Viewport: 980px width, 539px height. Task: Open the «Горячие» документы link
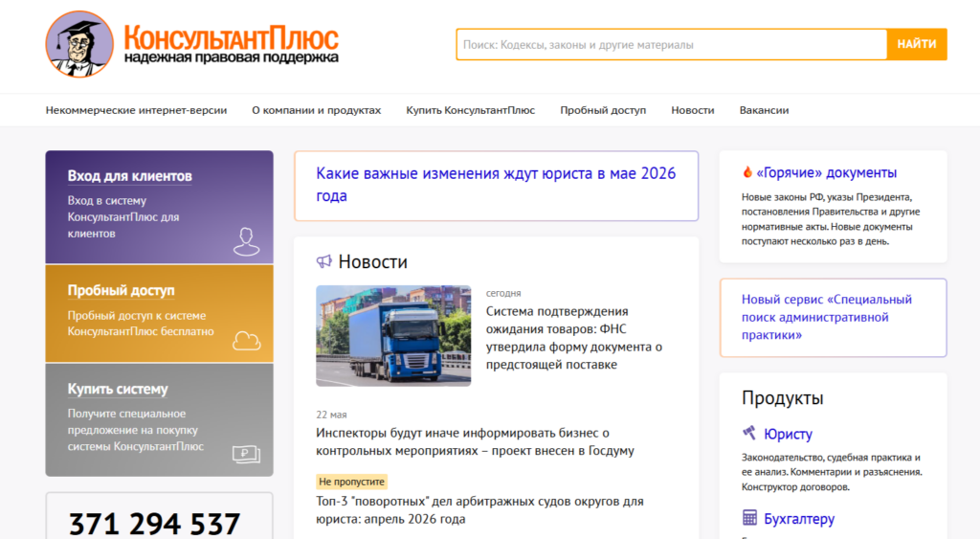click(826, 172)
